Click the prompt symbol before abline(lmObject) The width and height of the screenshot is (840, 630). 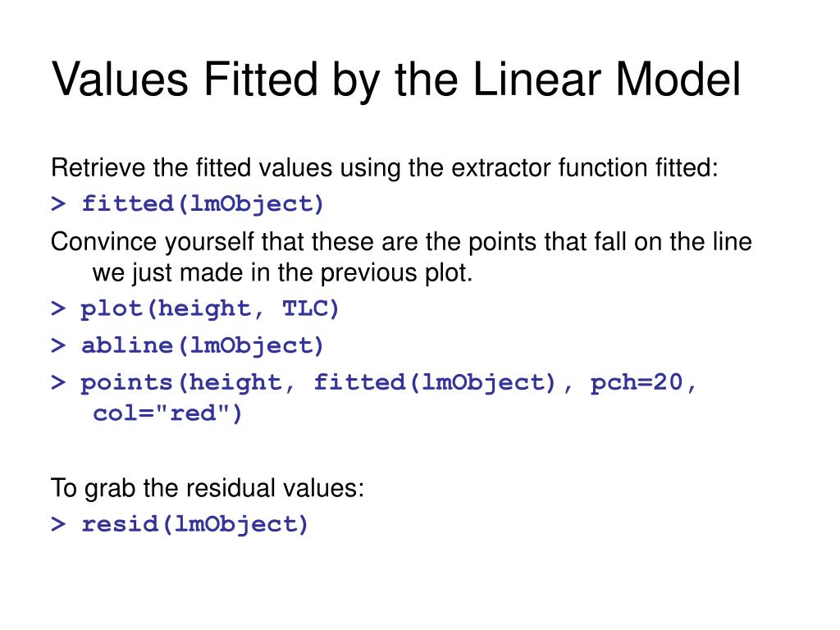58,345
